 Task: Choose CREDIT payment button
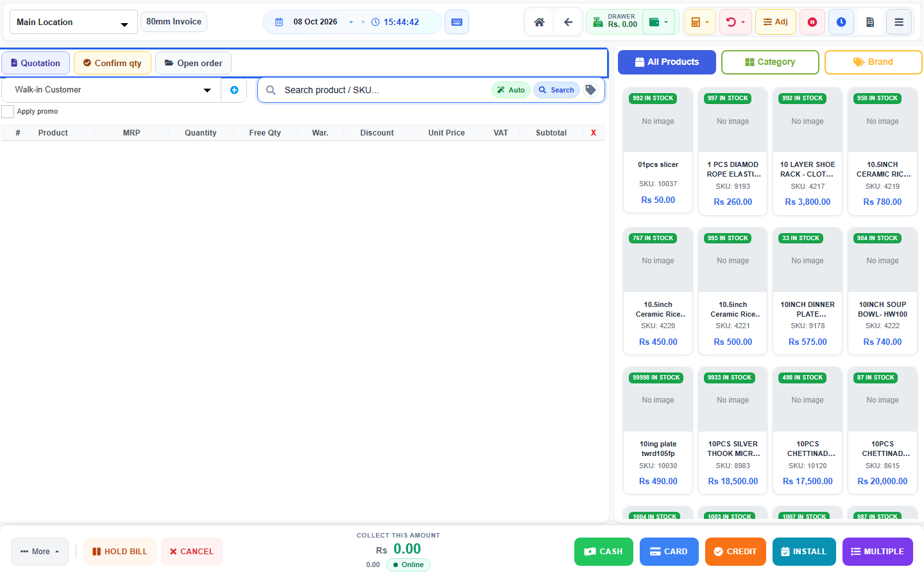pos(735,552)
